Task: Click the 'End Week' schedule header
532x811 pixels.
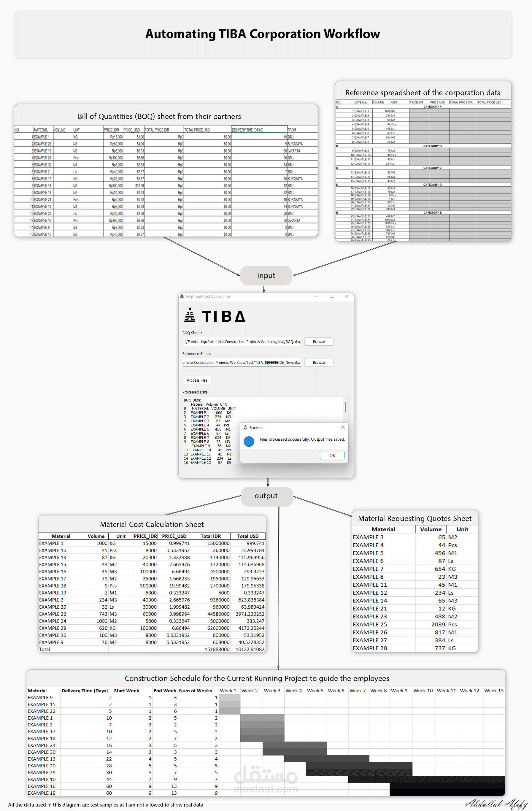Action: pos(165,691)
